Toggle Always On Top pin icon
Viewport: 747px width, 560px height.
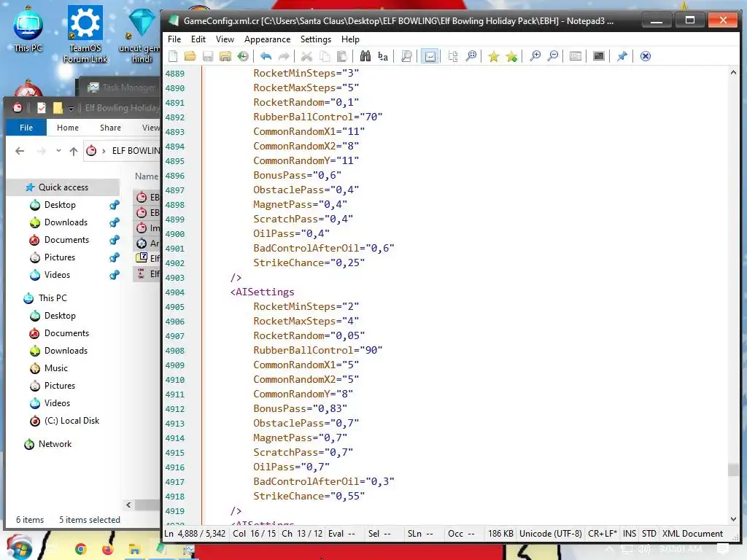622,56
